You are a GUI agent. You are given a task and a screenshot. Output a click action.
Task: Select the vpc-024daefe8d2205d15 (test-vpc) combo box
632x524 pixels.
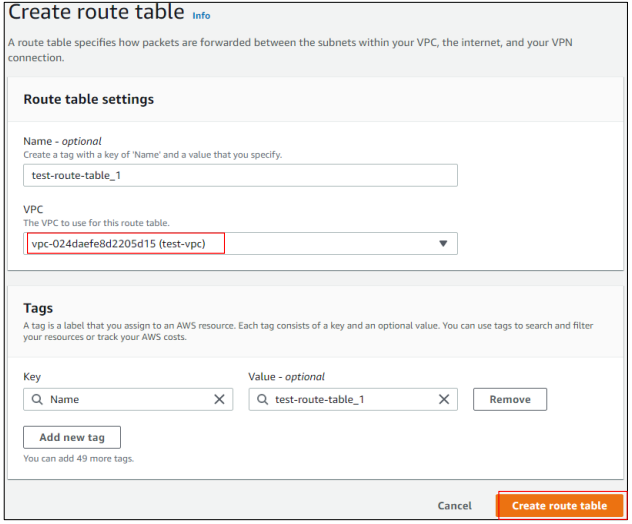click(240, 243)
